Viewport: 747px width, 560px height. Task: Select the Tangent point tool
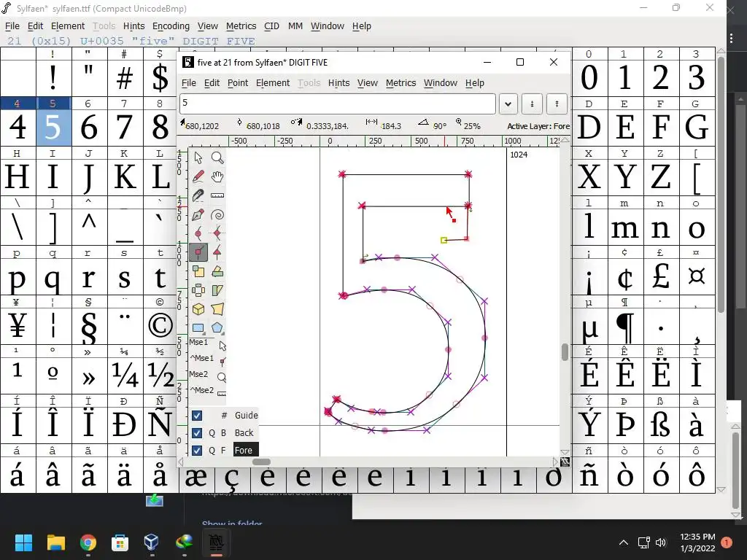(217, 252)
